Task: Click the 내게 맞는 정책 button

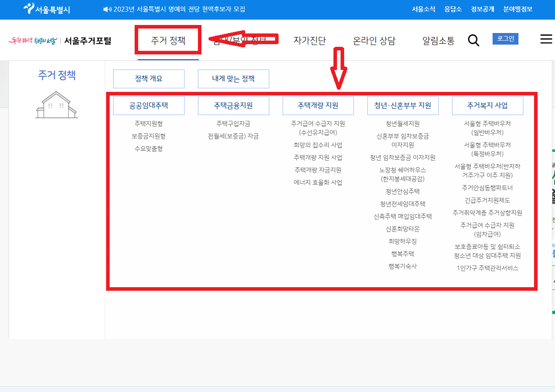Action: point(233,78)
